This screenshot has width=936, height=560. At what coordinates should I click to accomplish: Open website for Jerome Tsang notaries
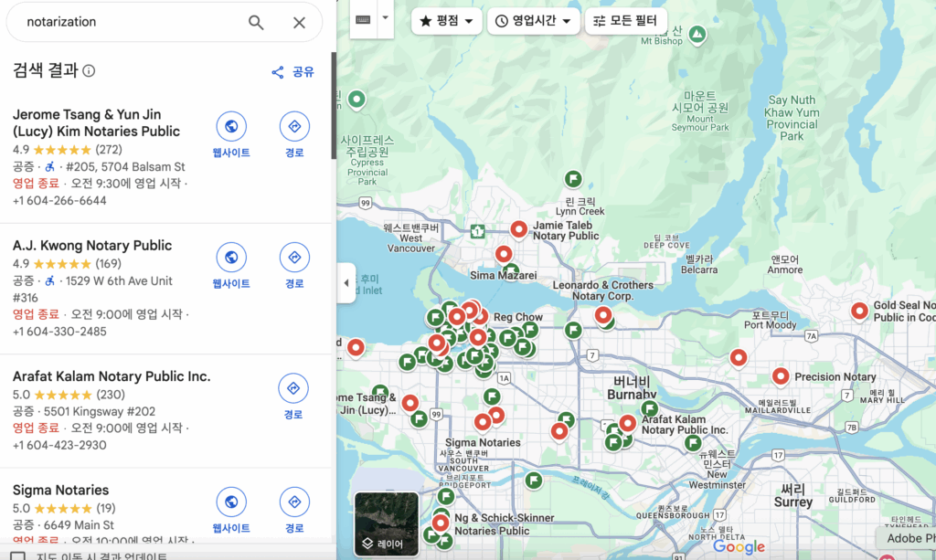[x=231, y=135]
